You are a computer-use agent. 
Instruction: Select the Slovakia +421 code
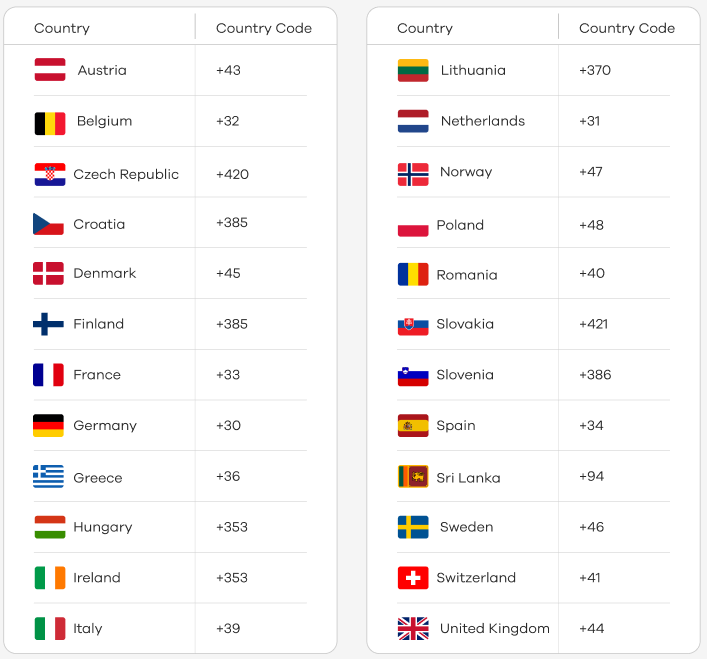click(x=594, y=324)
